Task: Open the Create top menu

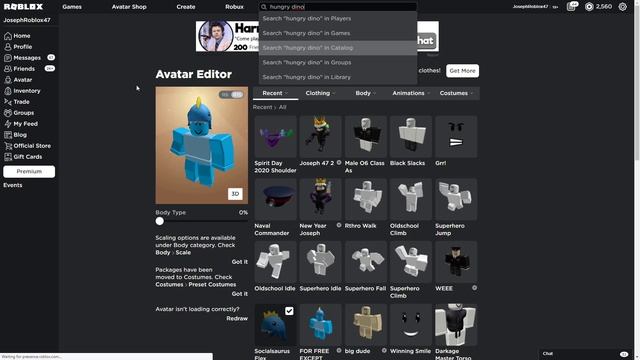Action: pyautogui.click(x=186, y=7)
